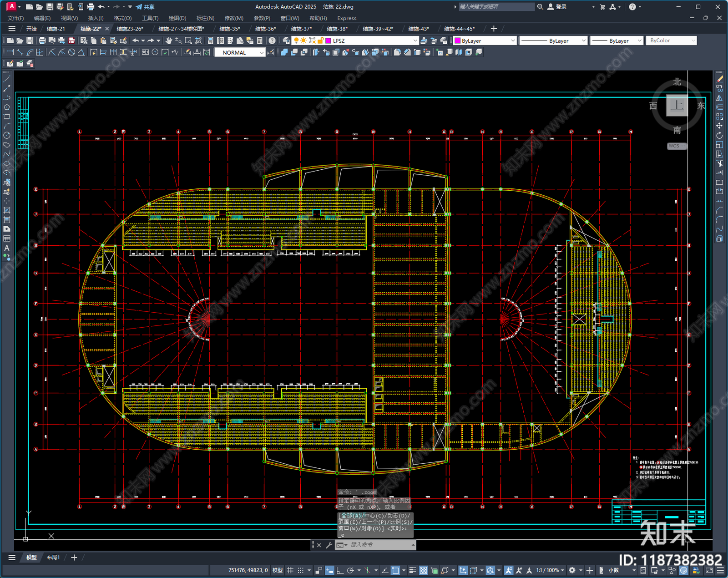Open Layer Properties Manager icon
This screenshot has height=578, width=728.
point(286,41)
